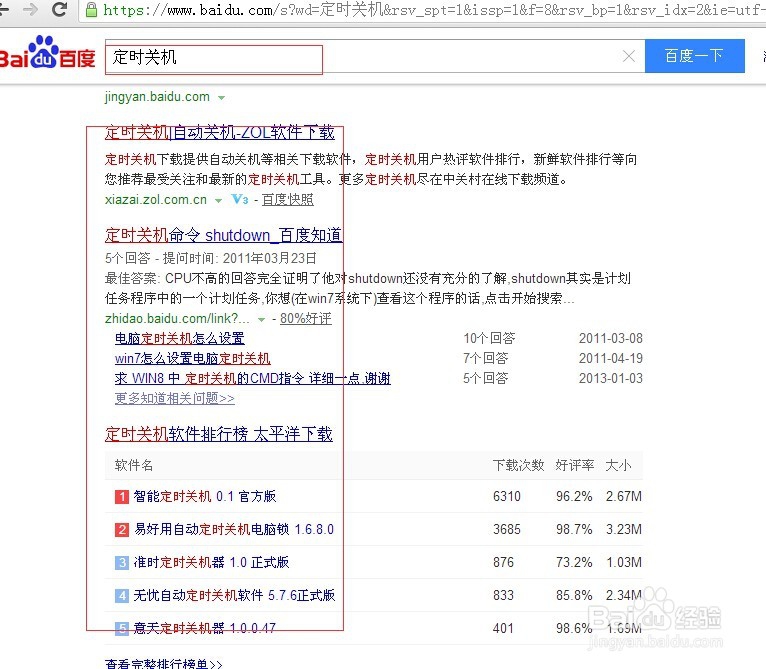Click rank 3 badge in software list
Screen dimensions: 766x669
pos(122,562)
